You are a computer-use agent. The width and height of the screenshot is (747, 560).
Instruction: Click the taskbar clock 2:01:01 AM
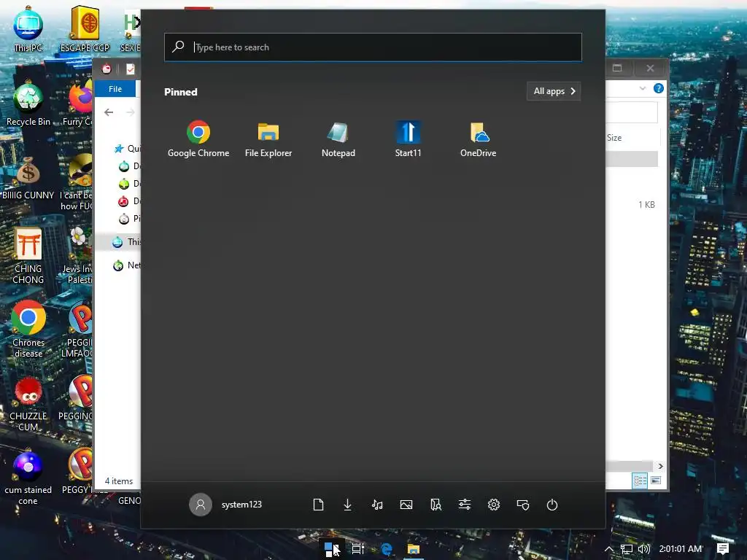(x=681, y=549)
